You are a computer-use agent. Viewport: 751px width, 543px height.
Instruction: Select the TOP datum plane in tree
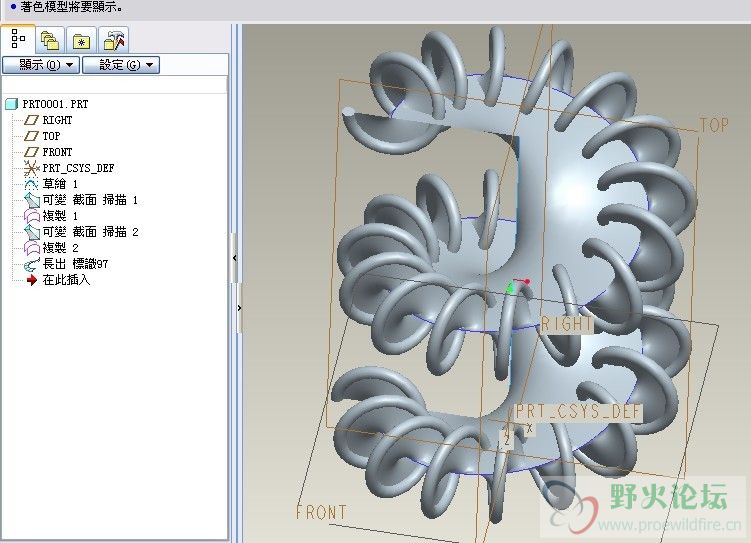(51, 136)
